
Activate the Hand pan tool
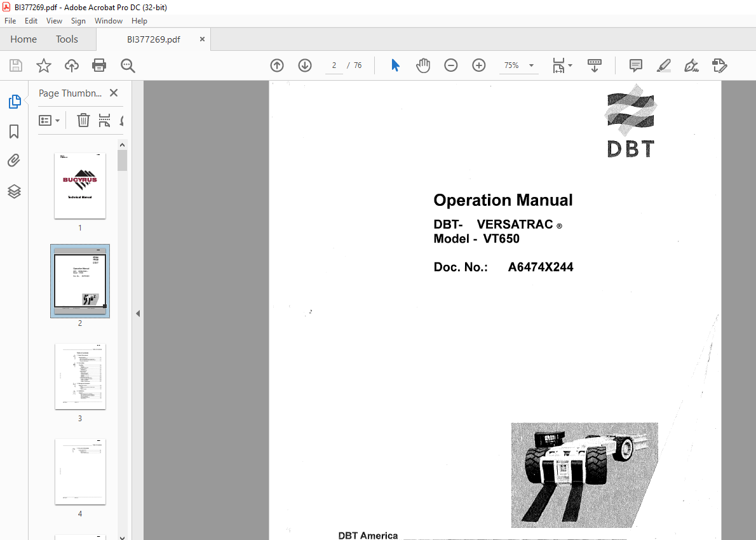click(423, 65)
